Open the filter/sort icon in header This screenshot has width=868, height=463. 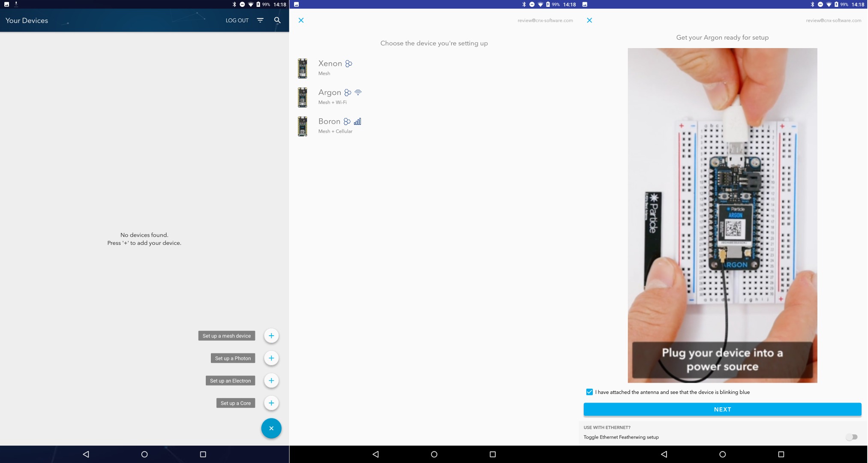click(x=260, y=20)
